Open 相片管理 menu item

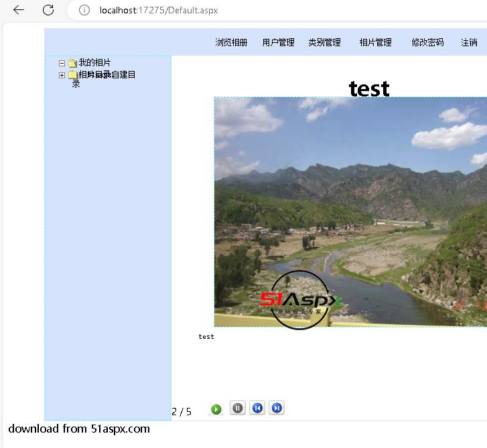click(376, 42)
